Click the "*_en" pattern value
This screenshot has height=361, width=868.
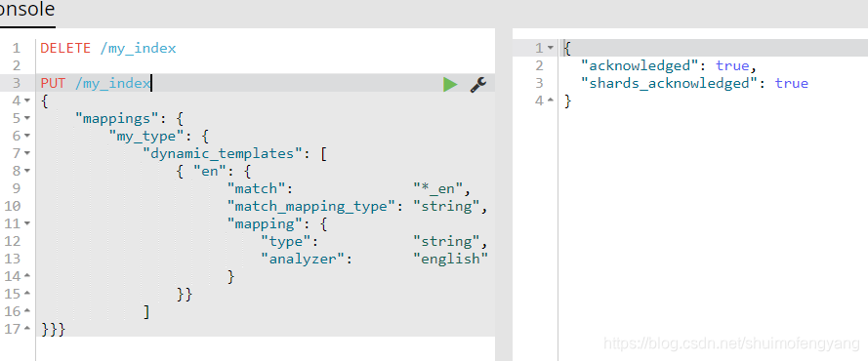[437, 189]
